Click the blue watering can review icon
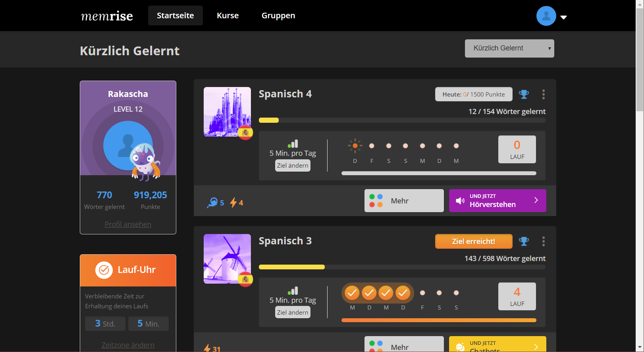Viewport: 644px width, 352px height. (x=213, y=203)
